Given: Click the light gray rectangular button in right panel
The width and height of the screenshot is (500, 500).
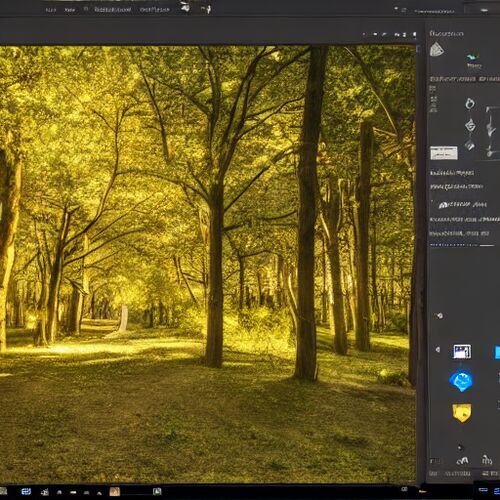Looking at the screenshot, I should 444,153.
